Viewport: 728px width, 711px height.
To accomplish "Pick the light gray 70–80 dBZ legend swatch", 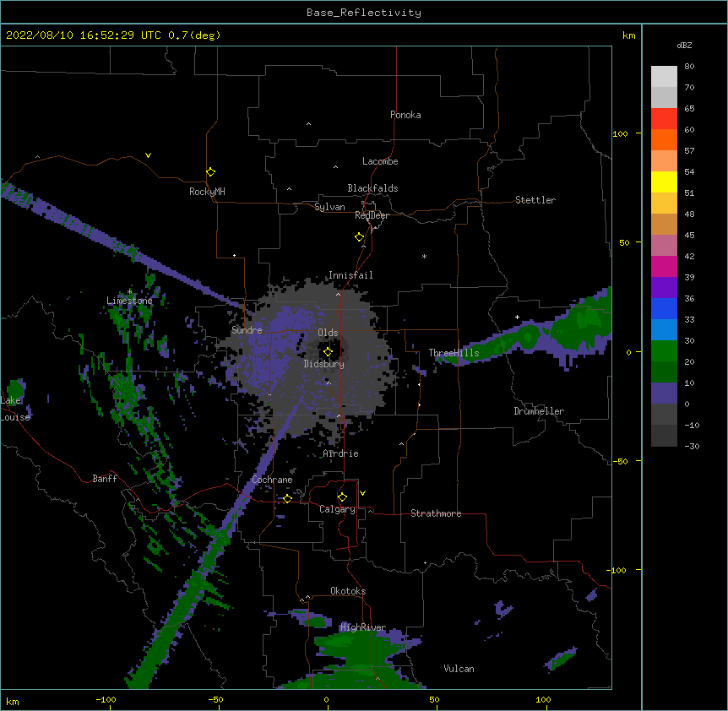I will (664, 77).
